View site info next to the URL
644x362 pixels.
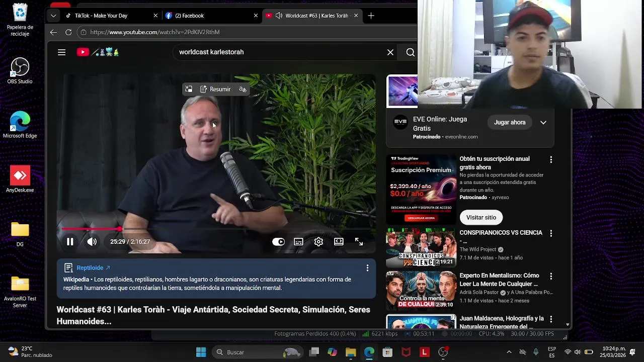pos(84,32)
